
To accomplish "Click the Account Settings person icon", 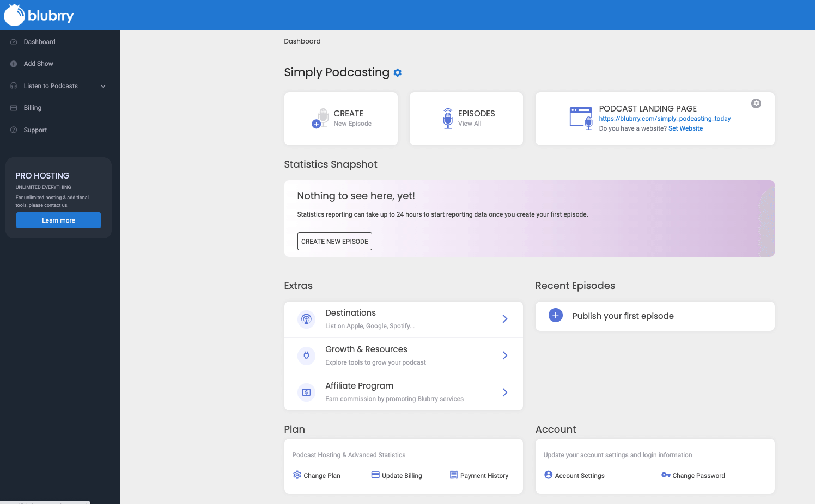I will (549, 475).
